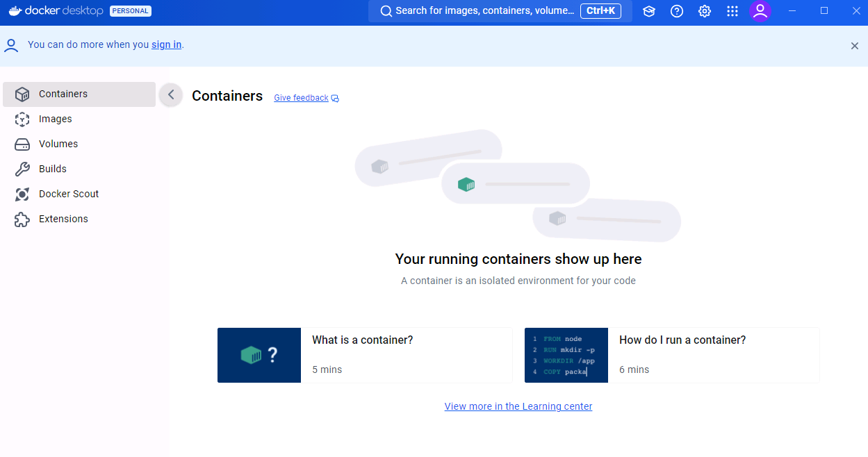Click the feedback speech bubble icon
The image size is (868, 457).
335,99
